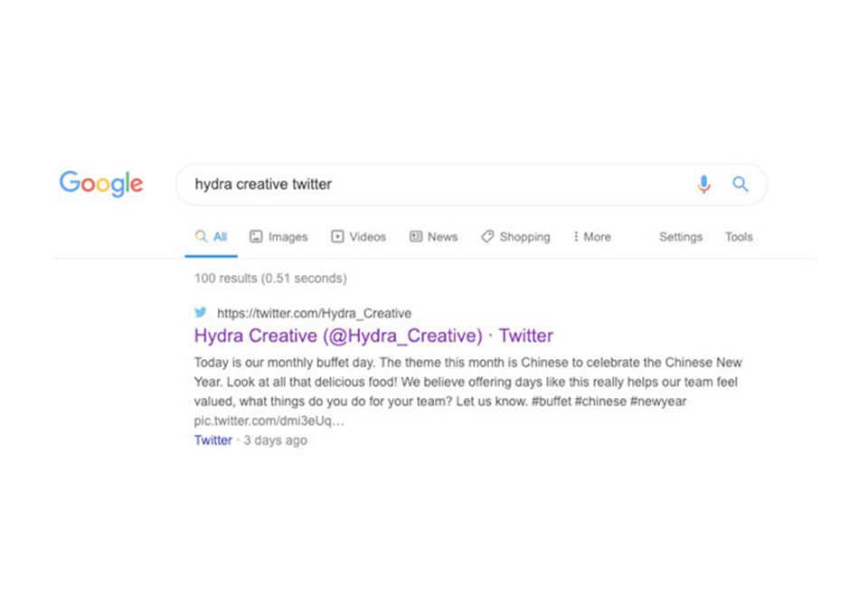Image resolution: width=868 pixels, height=615 pixels.
Task: Click the Videos tab play icon
Action: point(337,237)
